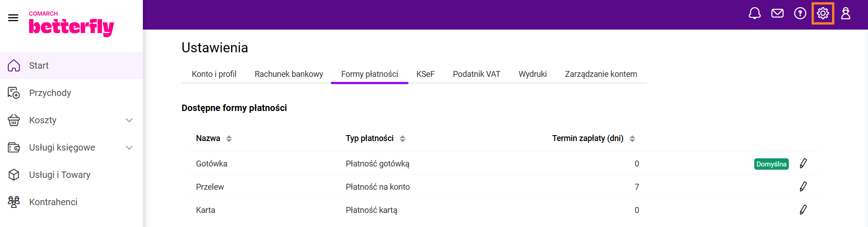Click the pencil icon for Karta
This screenshot has width=868, height=227.
pos(803,210)
